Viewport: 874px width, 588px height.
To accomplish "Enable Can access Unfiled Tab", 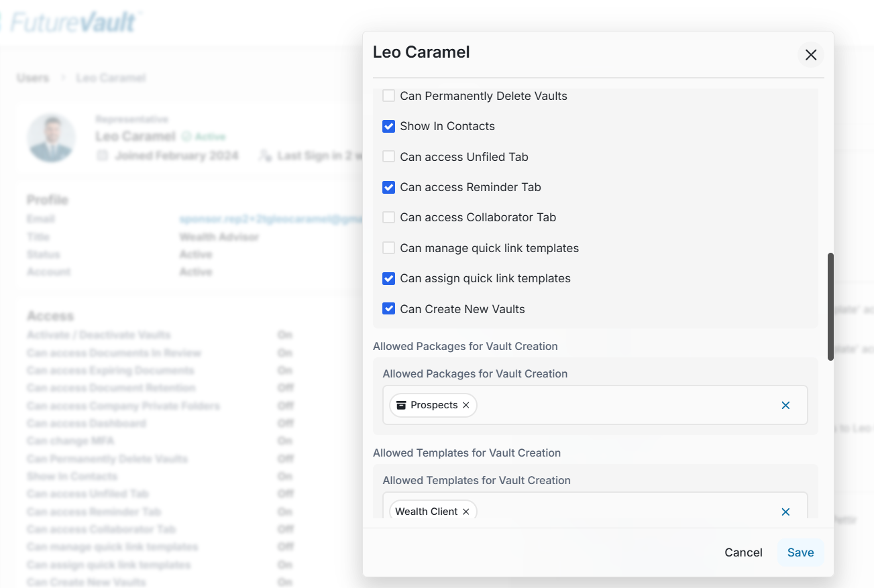I will point(388,157).
